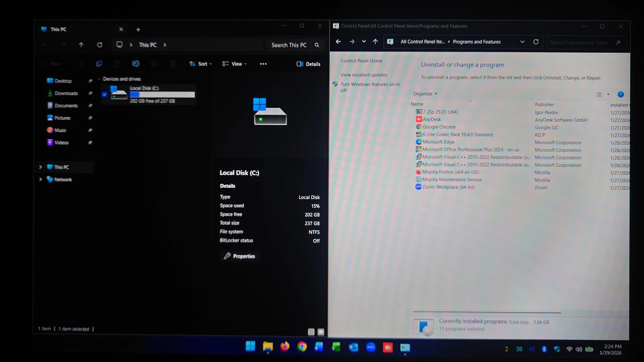Click the rename icon in Explorer toolbar
The height and width of the screenshot is (362, 644).
[136, 64]
